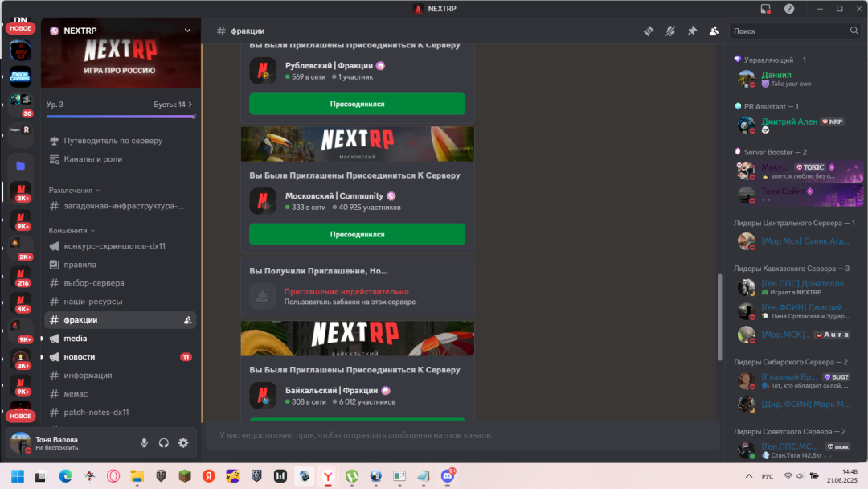Click Рублевский | Фракции server icon

pos(263,70)
